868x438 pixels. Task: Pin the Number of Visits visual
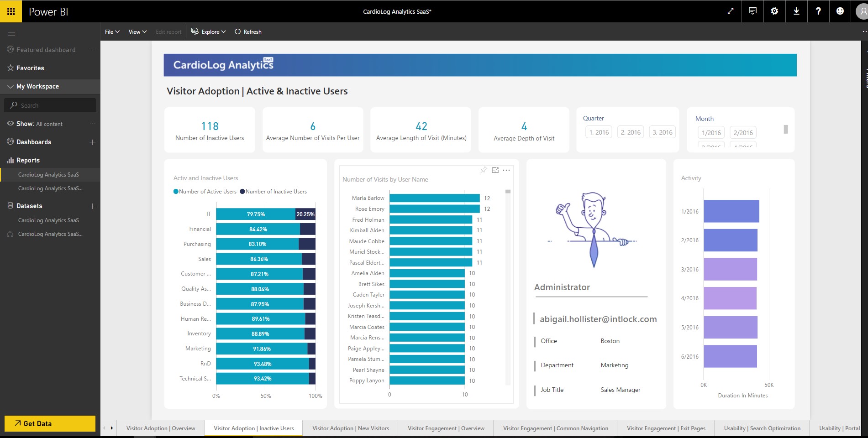click(x=484, y=170)
